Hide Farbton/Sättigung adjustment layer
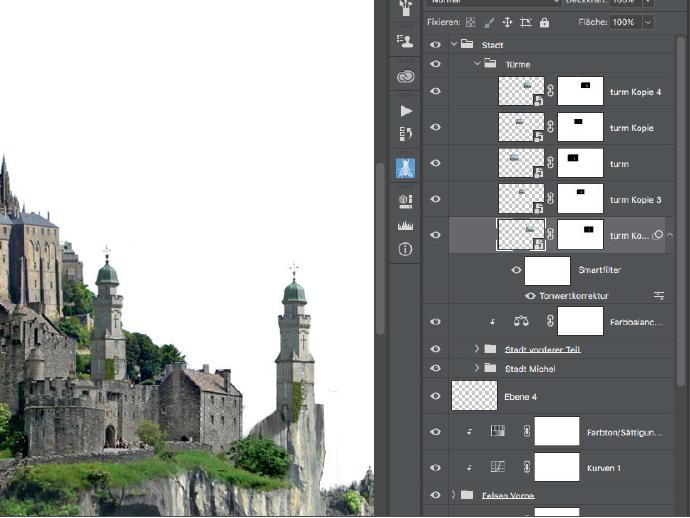This screenshot has height=518, width=690. (436, 431)
